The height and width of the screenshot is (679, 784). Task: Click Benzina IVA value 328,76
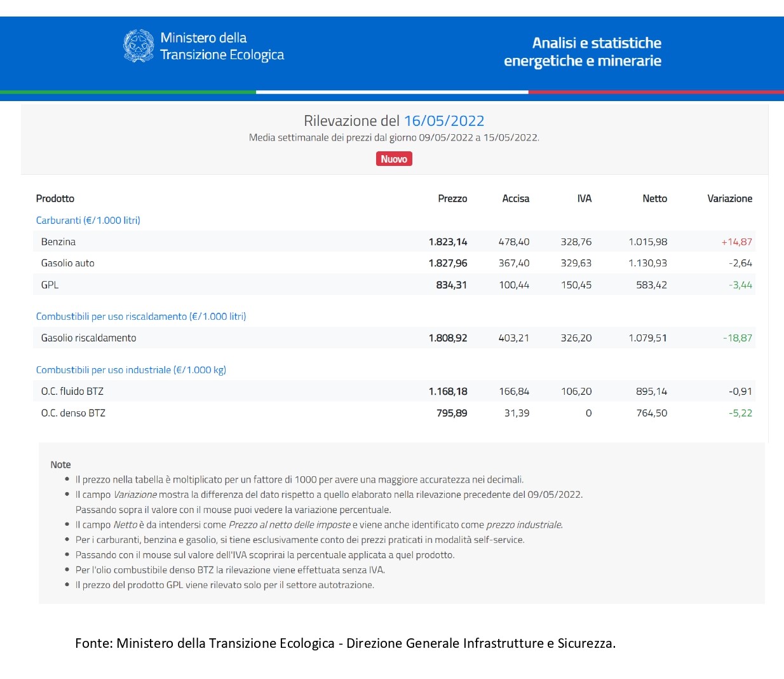coord(576,242)
